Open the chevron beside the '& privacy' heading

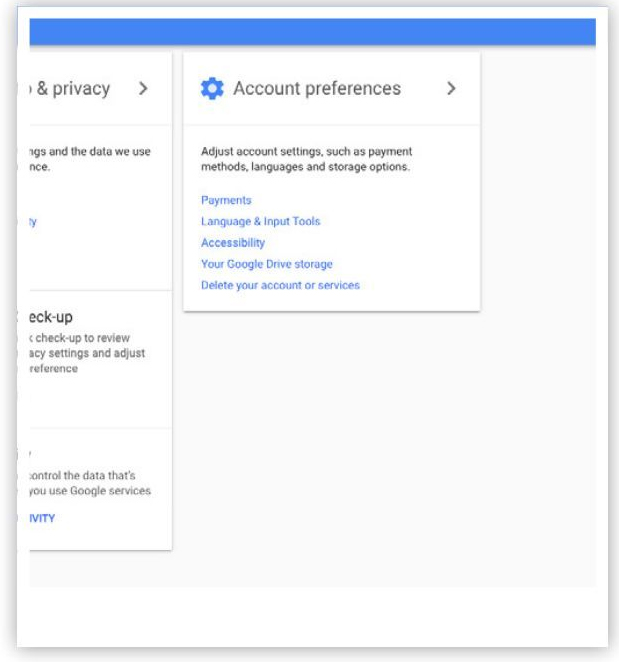click(143, 89)
